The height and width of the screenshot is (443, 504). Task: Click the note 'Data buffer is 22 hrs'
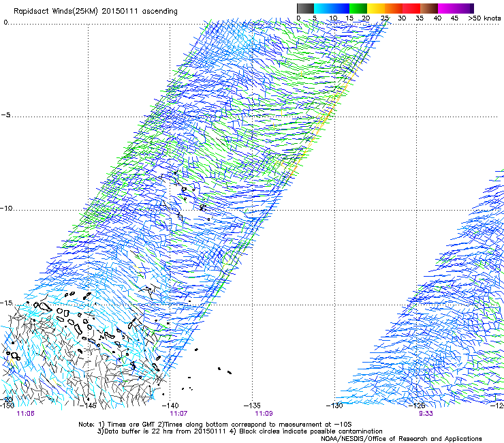click(138, 431)
